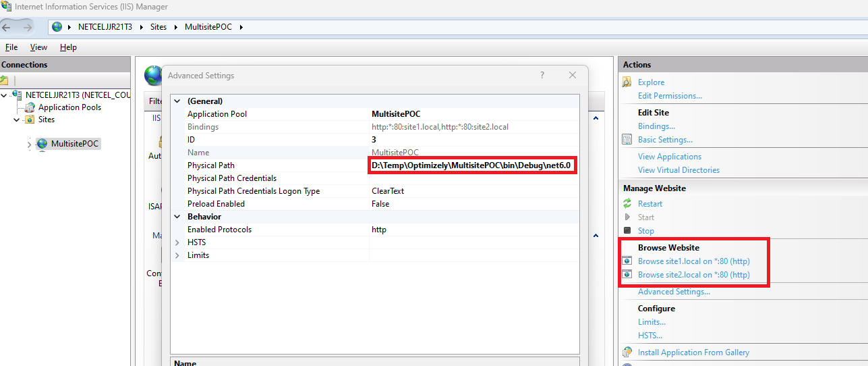Open the File menu

(x=11, y=47)
